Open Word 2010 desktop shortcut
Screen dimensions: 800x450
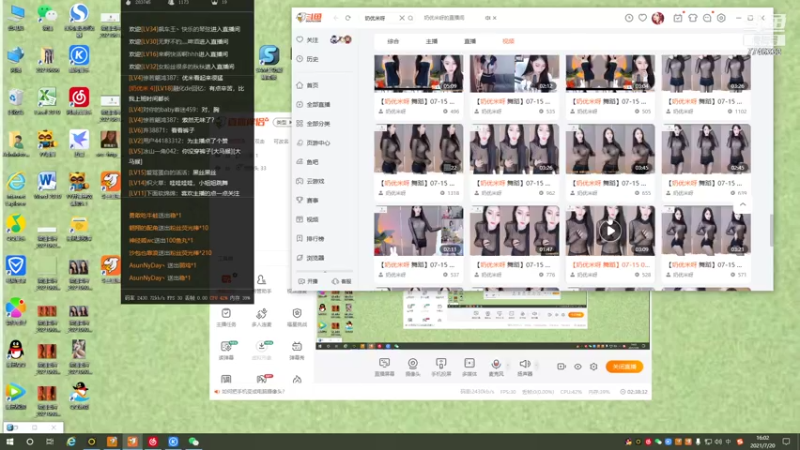[47, 186]
